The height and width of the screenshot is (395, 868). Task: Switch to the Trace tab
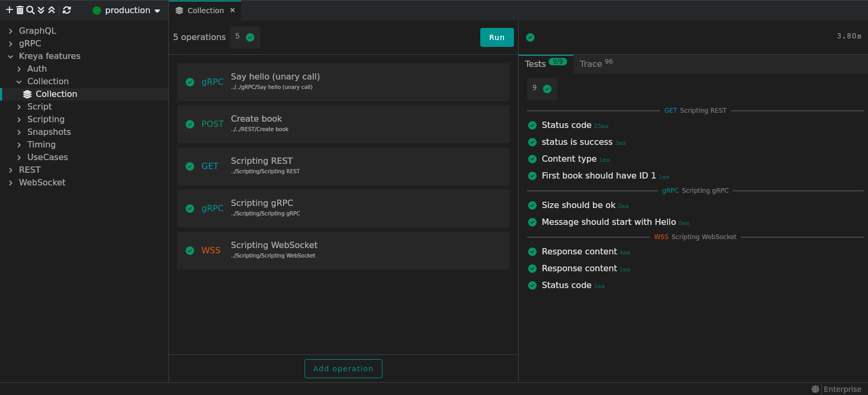596,64
